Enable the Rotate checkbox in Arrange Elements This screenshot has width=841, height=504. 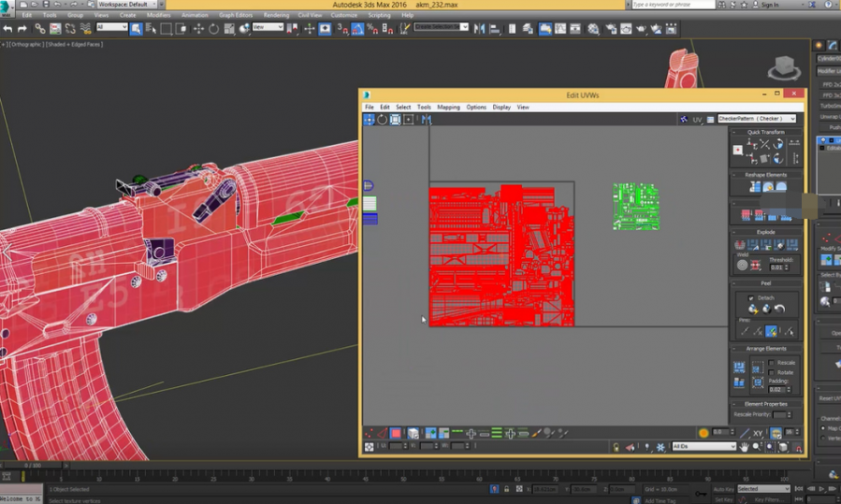pyautogui.click(x=771, y=373)
